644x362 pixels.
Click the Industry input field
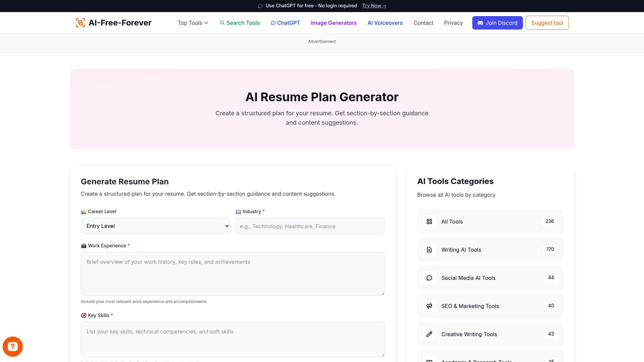tap(310, 226)
